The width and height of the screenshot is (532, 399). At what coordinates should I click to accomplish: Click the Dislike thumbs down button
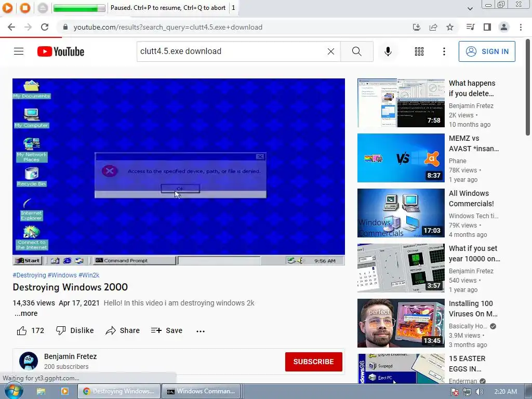coord(75,330)
